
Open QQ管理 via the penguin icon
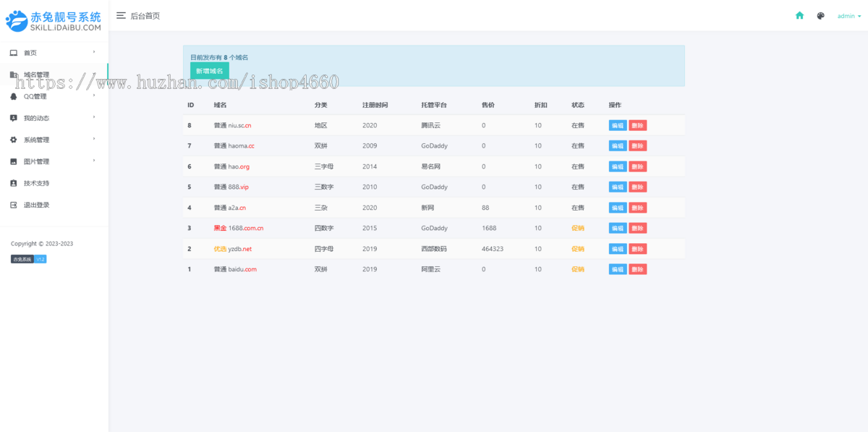click(12, 96)
